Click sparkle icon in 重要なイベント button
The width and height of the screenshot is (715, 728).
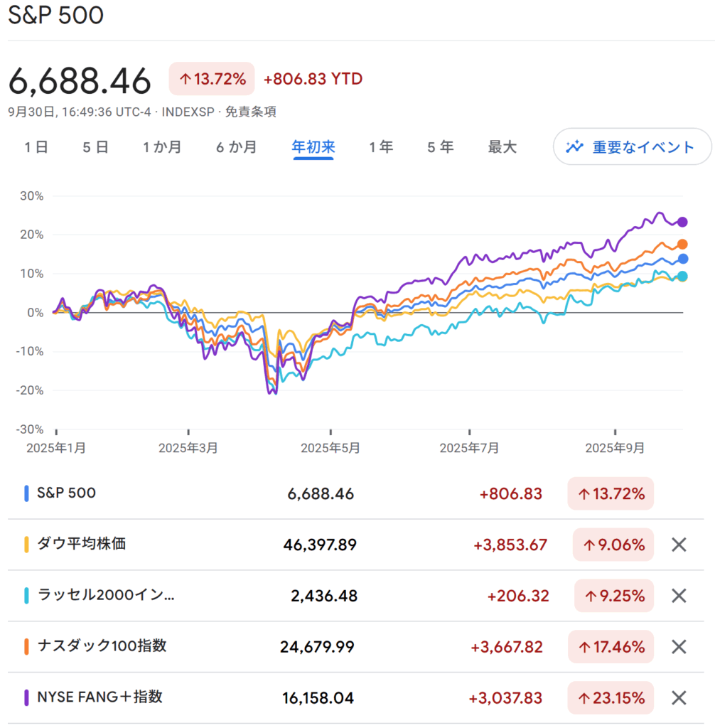[574, 147]
